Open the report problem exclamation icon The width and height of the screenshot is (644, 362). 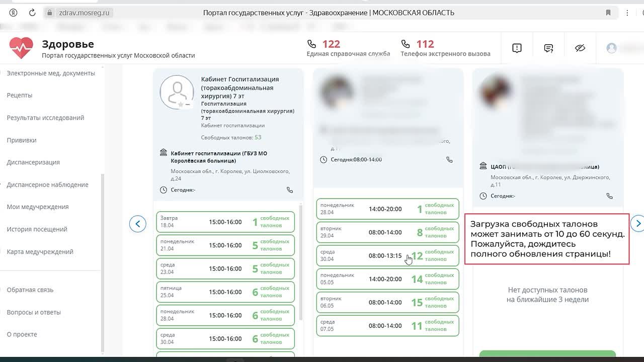517,48
